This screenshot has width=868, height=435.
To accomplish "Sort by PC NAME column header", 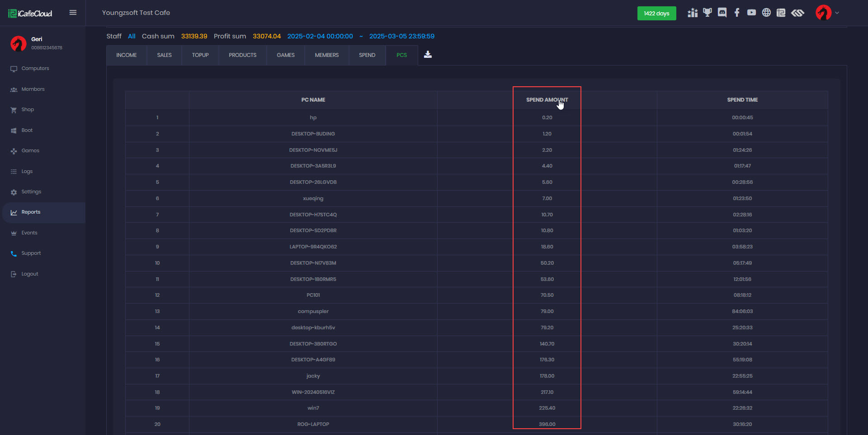I will [x=313, y=100].
